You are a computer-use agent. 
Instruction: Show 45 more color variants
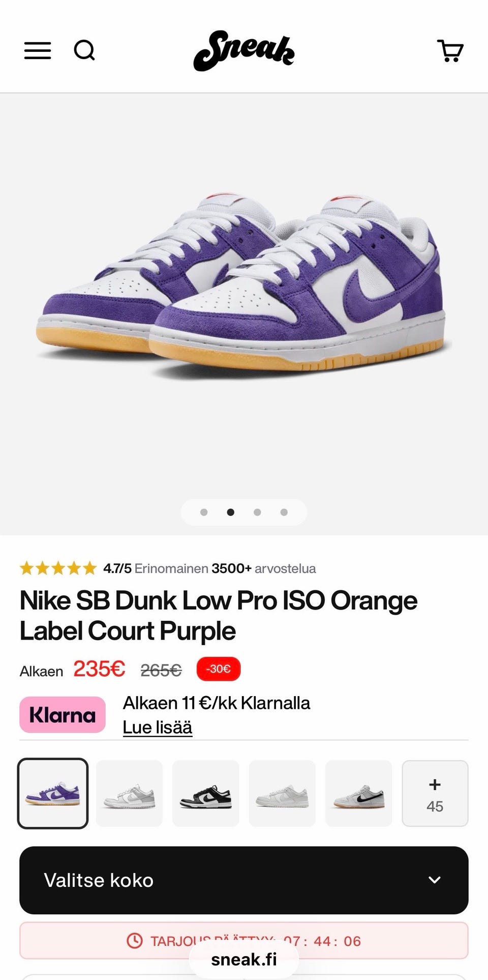coord(435,793)
